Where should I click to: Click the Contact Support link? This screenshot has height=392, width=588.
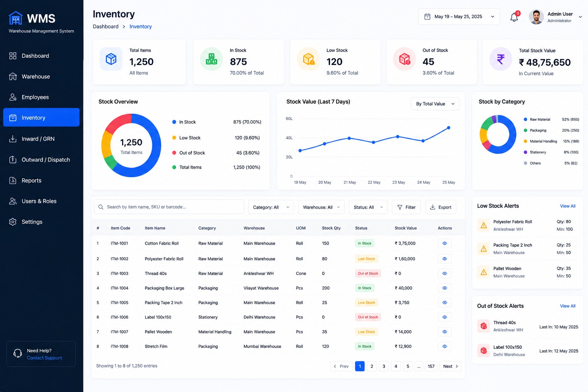pos(44,358)
